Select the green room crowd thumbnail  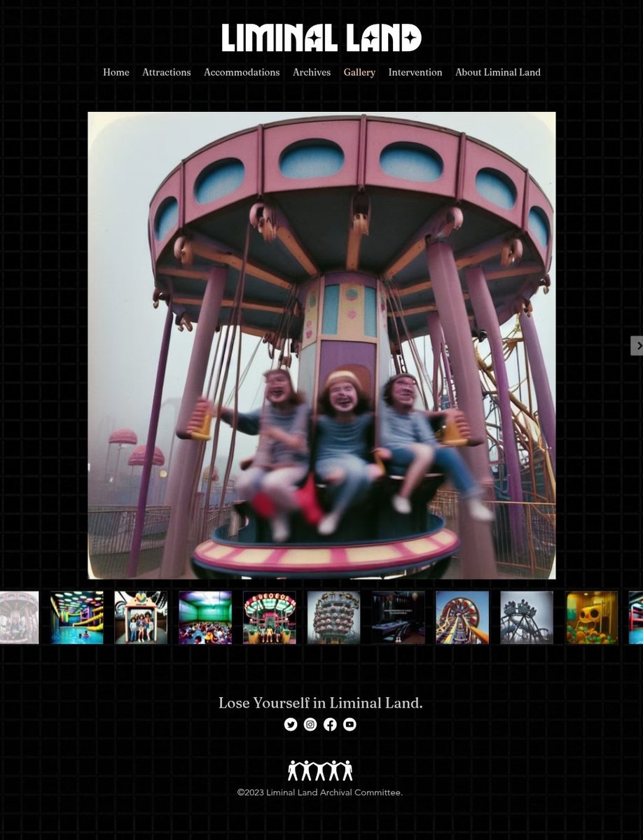[x=205, y=617]
